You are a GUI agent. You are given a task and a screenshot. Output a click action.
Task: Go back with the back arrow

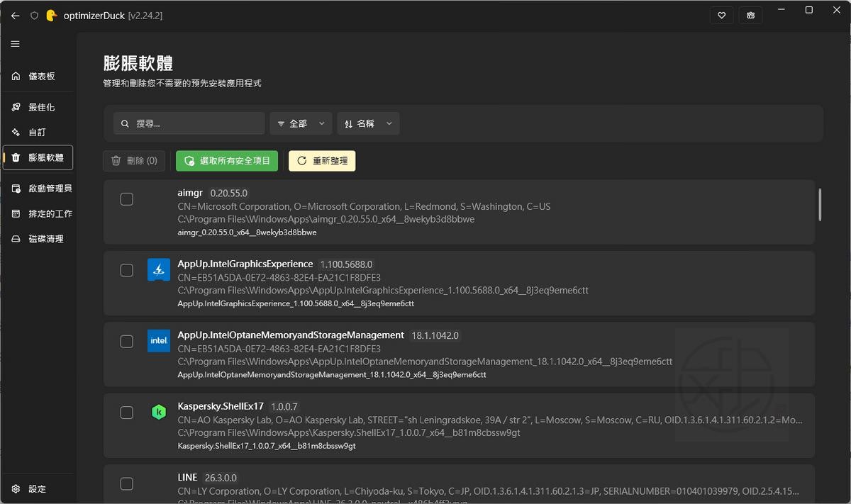click(16, 15)
